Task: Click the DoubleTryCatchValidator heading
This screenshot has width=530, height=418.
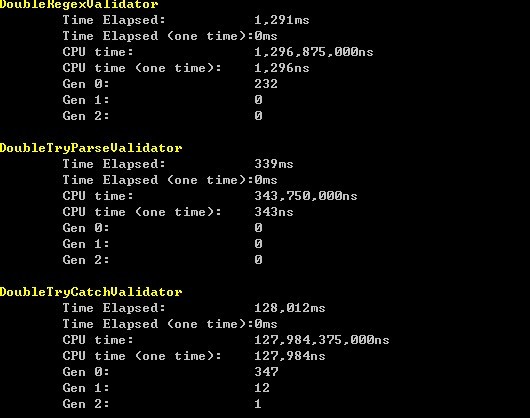Action: [91, 292]
